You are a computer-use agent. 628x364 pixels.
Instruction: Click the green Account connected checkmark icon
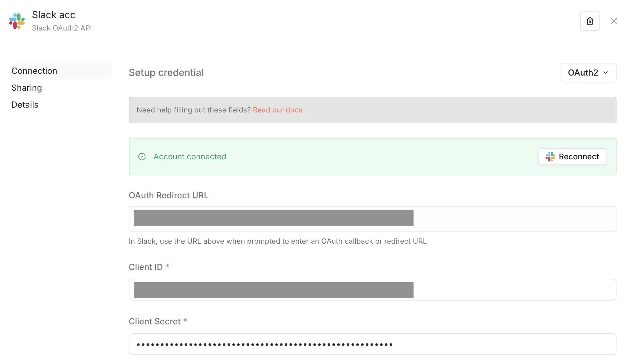click(x=142, y=157)
